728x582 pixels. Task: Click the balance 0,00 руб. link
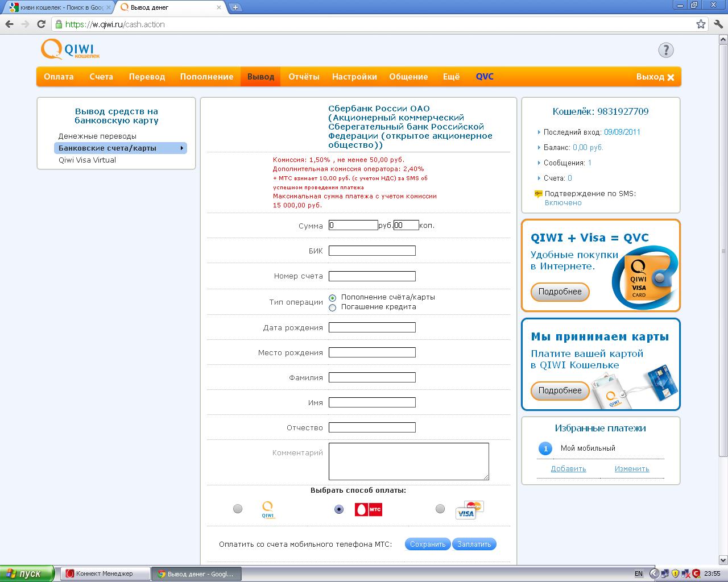(x=588, y=147)
